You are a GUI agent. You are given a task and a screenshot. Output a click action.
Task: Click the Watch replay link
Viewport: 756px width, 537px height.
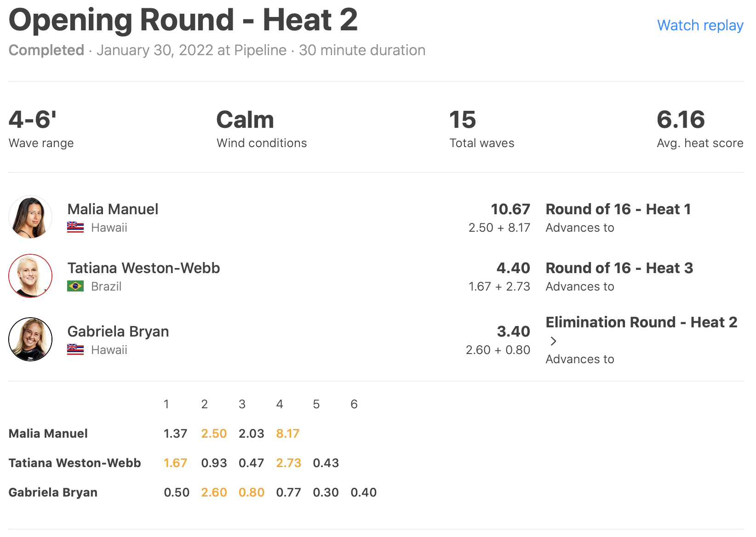(700, 25)
